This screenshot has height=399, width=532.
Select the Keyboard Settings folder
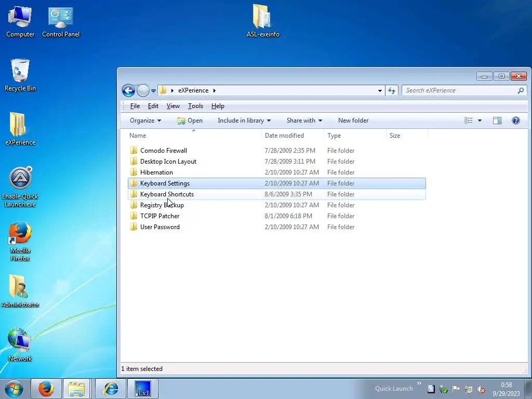click(x=277, y=183)
